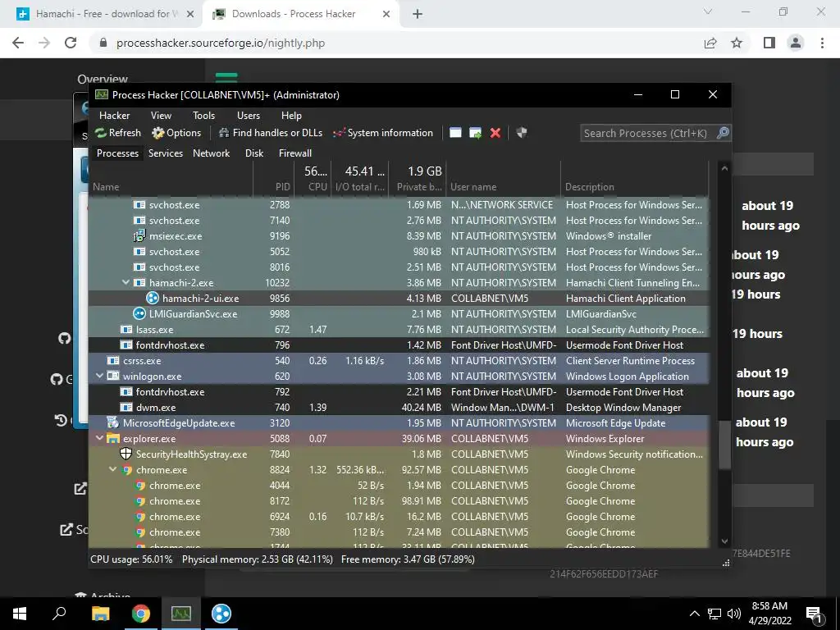Collapse the hamachi-2.exe tree node

click(126, 282)
